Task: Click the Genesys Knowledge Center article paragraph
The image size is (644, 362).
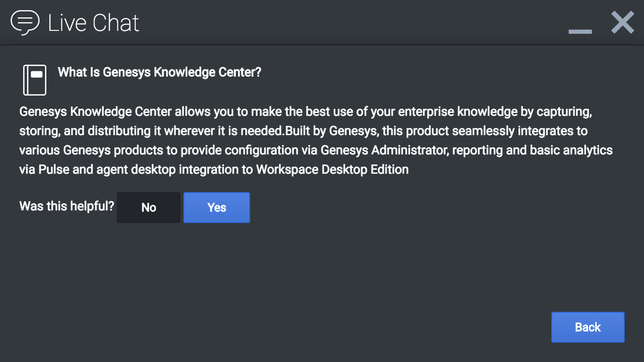Action: [316, 140]
